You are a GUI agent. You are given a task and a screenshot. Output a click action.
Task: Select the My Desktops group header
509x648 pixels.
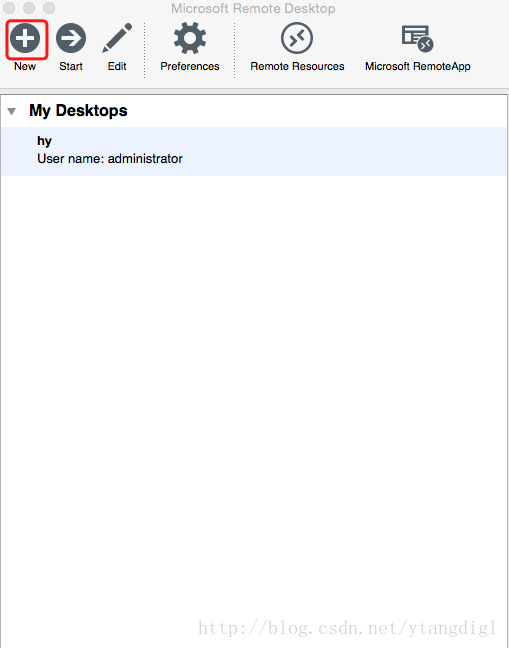pyautogui.click(x=78, y=110)
